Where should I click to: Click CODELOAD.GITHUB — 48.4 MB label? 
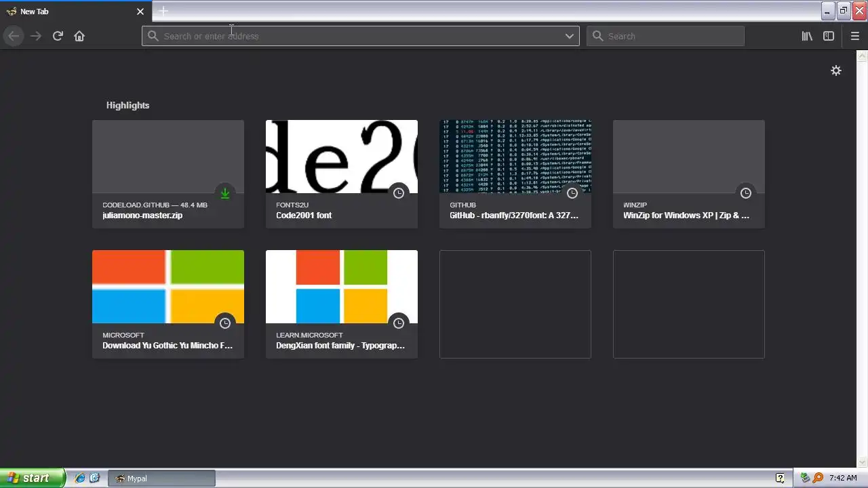pyautogui.click(x=155, y=205)
